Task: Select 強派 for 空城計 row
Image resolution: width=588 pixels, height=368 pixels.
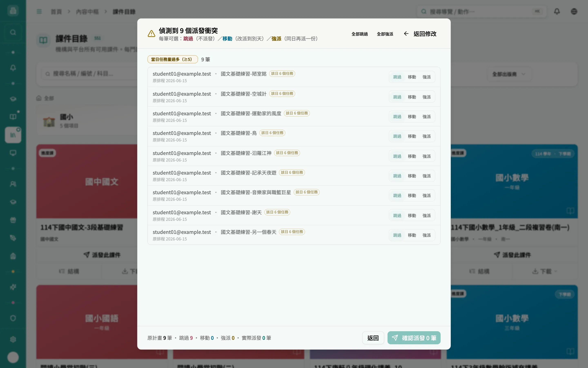Action: tap(427, 97)
